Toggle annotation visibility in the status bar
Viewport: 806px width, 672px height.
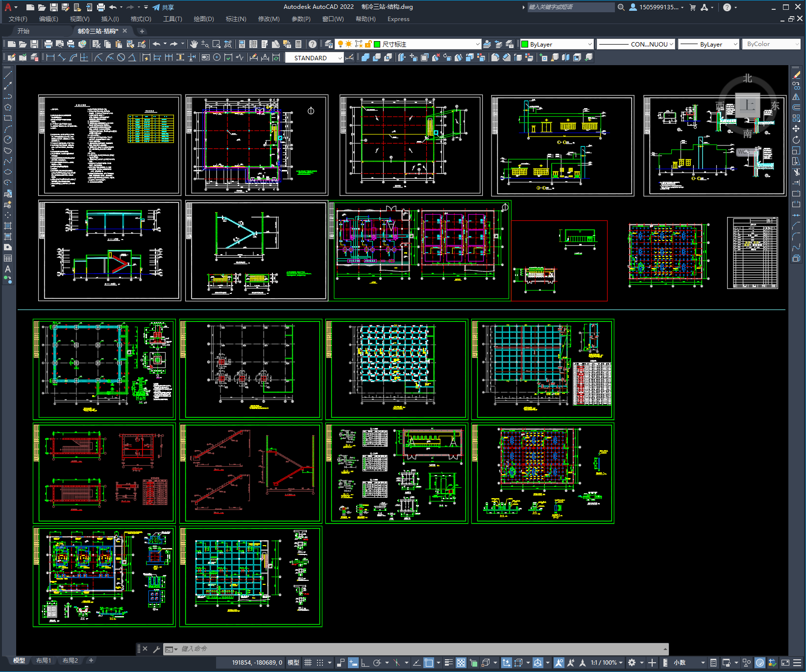click(559, 663)
